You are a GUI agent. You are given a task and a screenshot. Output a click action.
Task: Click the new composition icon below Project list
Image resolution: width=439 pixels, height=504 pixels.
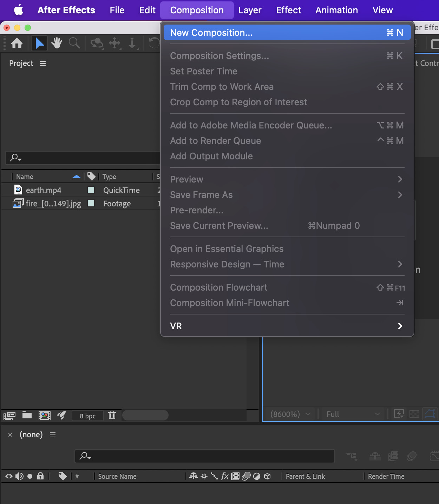click(45, 416)
